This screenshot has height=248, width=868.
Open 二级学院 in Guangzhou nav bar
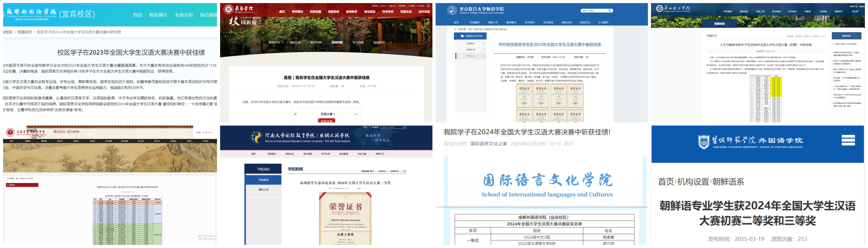(x=822, y=11)
